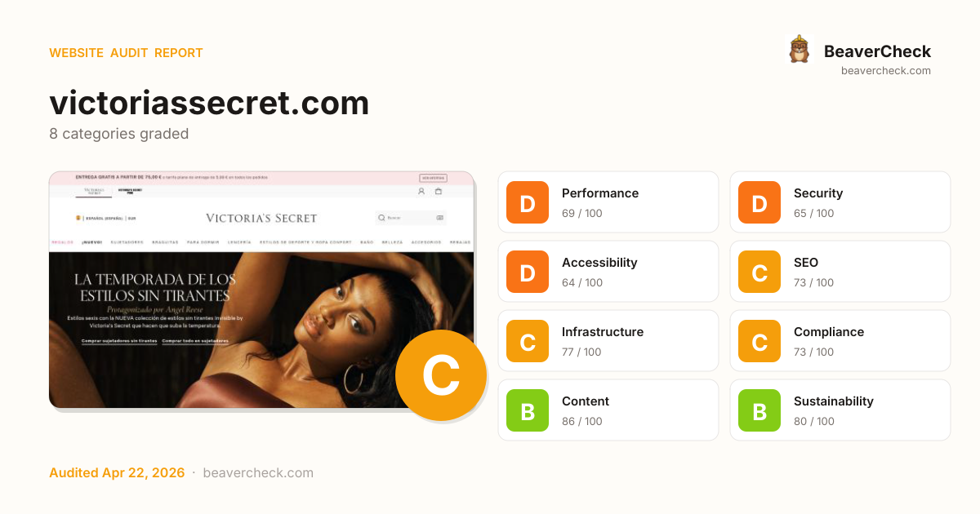Click beavercheck.com in the footer
980x514 pixels.
pos(258,473)
